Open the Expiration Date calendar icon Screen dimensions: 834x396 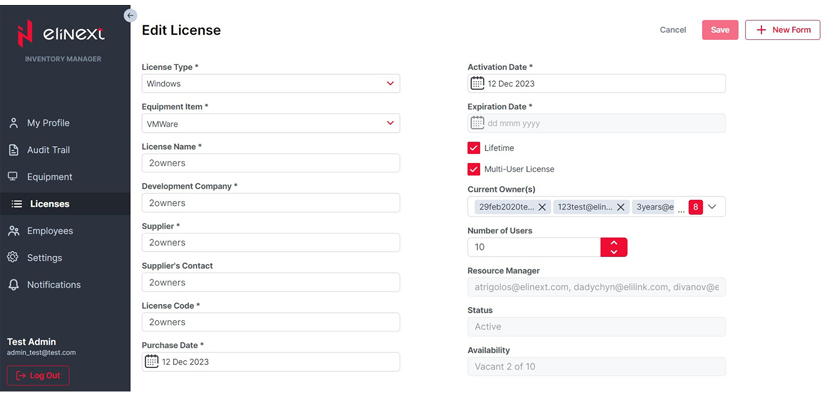(477, 123)
